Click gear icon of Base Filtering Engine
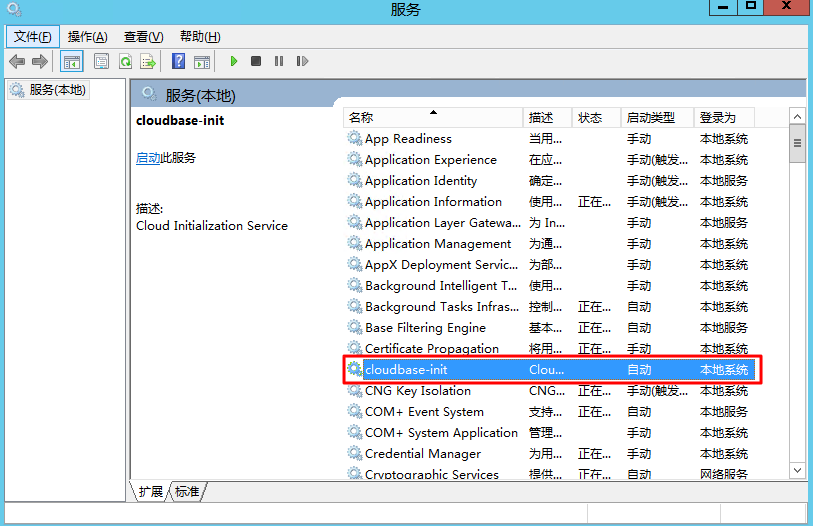This screenshot has height=526, width=813. (x=355, y=327)
